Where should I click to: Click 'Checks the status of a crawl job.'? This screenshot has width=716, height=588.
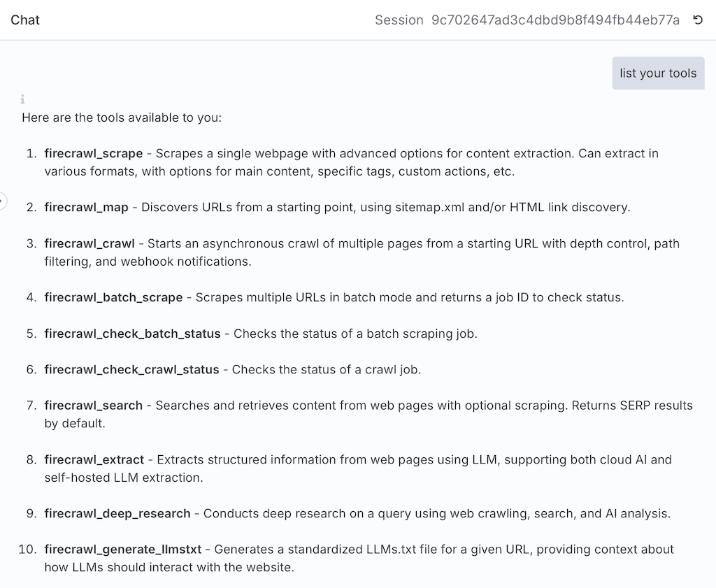click(x=327, y=369)
